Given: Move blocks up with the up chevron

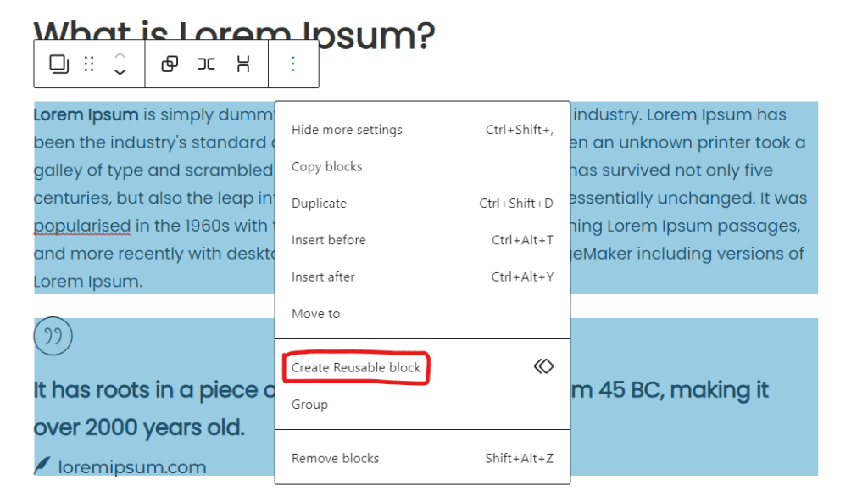Looking at the screenshot, I should pyautogui.click(x=120, y=56).
